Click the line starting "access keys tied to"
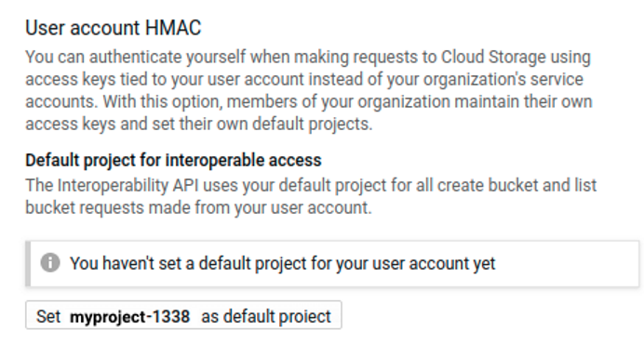 point(304,80)
